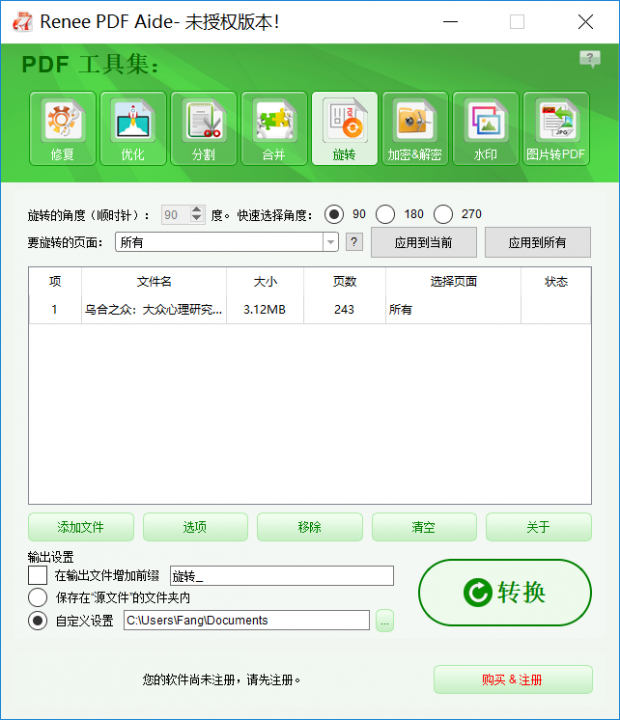Select the 270 degree radio button
The height and width of the screenshot is (720, 620).
(x=443, y=214)
